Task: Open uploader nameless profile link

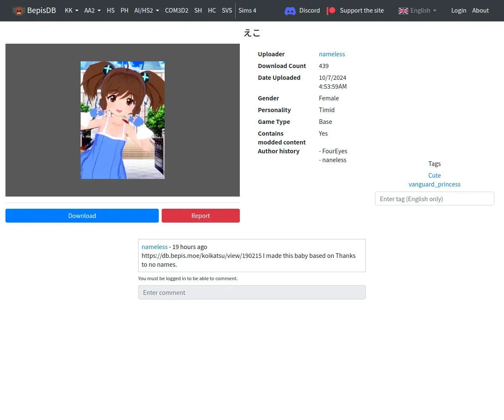Action: (x=332, y=54)
